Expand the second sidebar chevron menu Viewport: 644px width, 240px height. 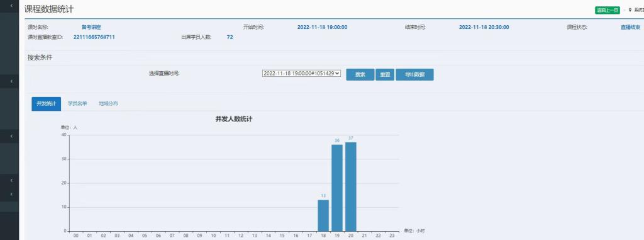click(11, 81)
